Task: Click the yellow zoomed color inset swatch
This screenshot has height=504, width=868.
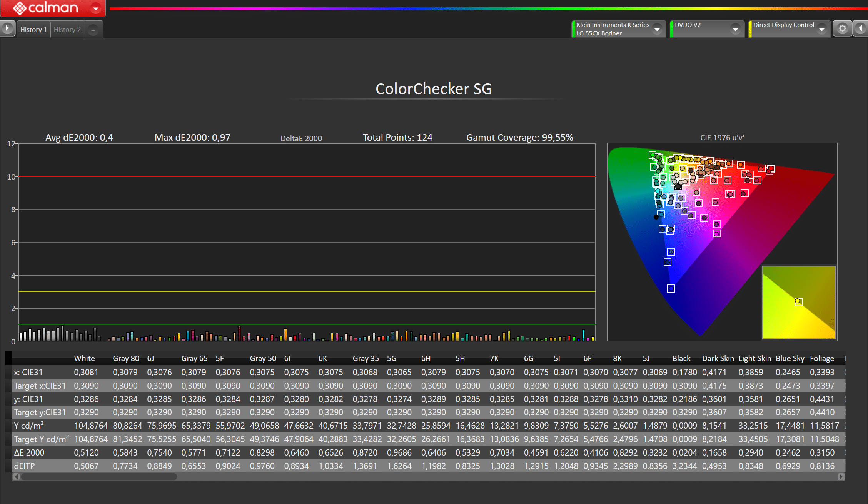Action: 799,302
